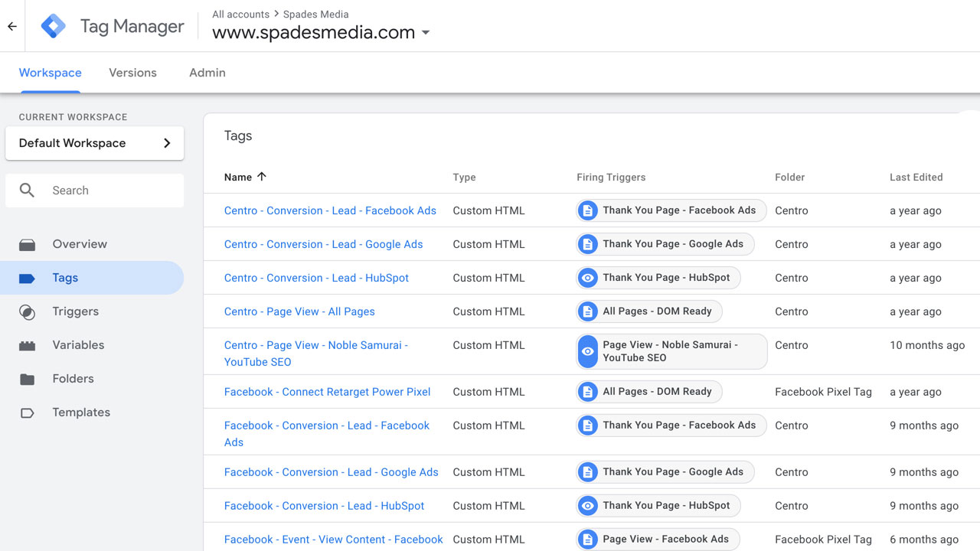Open the Triggers icon in sidebar

point(28,312)
